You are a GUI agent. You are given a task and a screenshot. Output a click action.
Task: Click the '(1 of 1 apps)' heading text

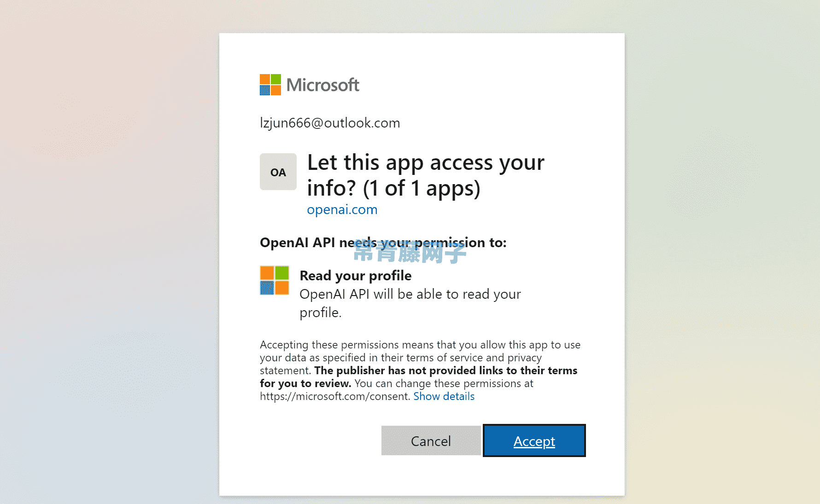[x=422, y=188]
